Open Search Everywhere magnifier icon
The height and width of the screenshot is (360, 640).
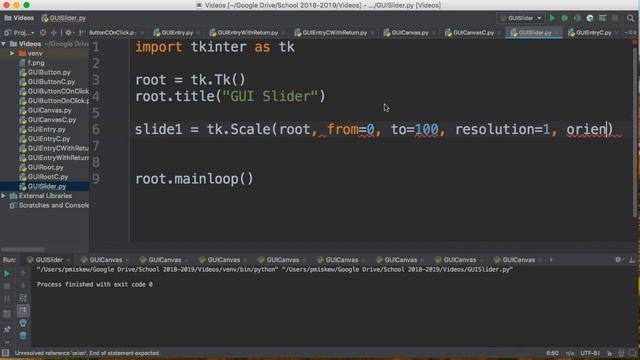coord(630,18)
